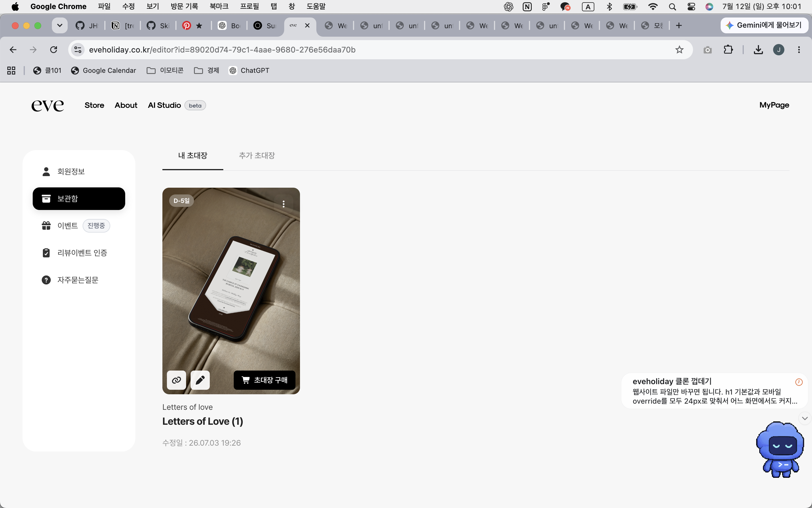Click the browser back arrow

click(13, 50)
